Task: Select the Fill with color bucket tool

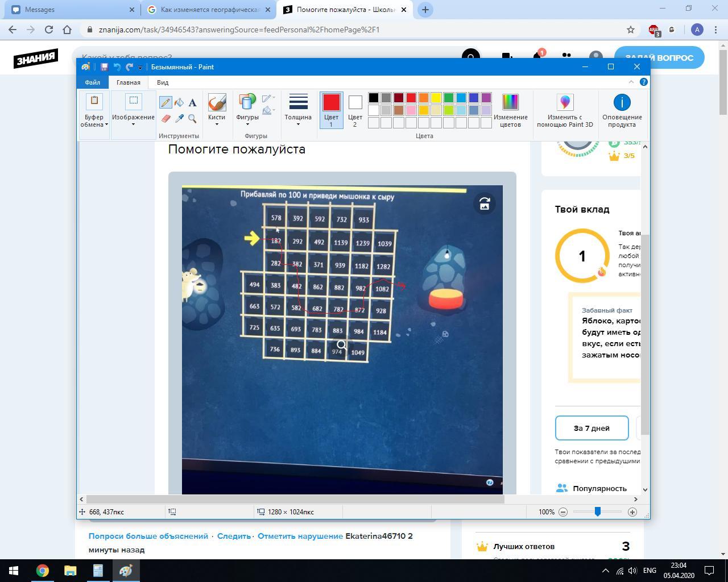Action: point(179,102)
